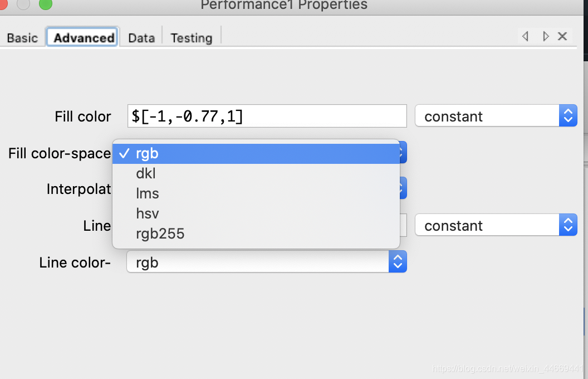
Task: Pick lms in the dropdown list
Action: coord(256,194)
